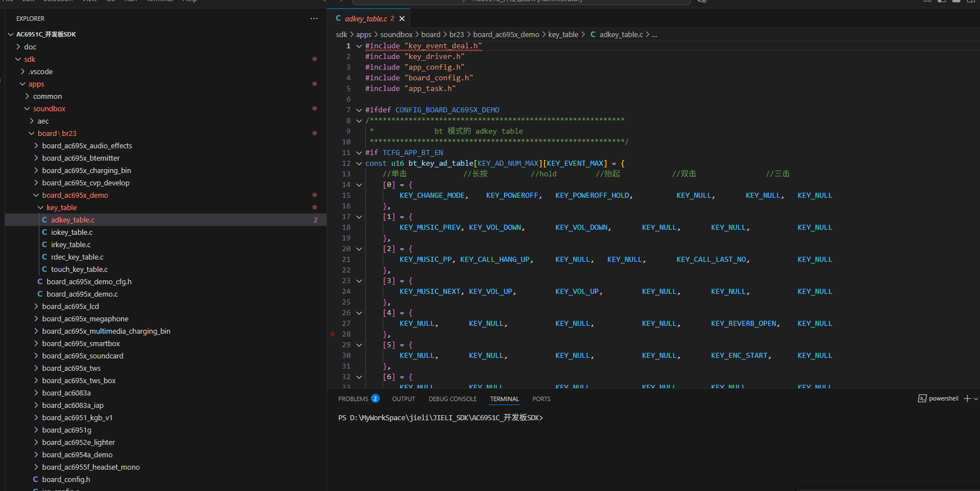Viewport: 980px width, 491px height.
Task: Expand board_ac6955f_headset_mono folder
Action: (36, 467)
